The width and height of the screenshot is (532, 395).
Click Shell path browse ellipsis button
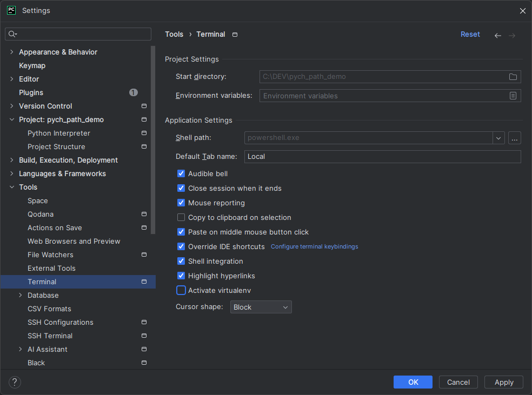coord(514,138)
